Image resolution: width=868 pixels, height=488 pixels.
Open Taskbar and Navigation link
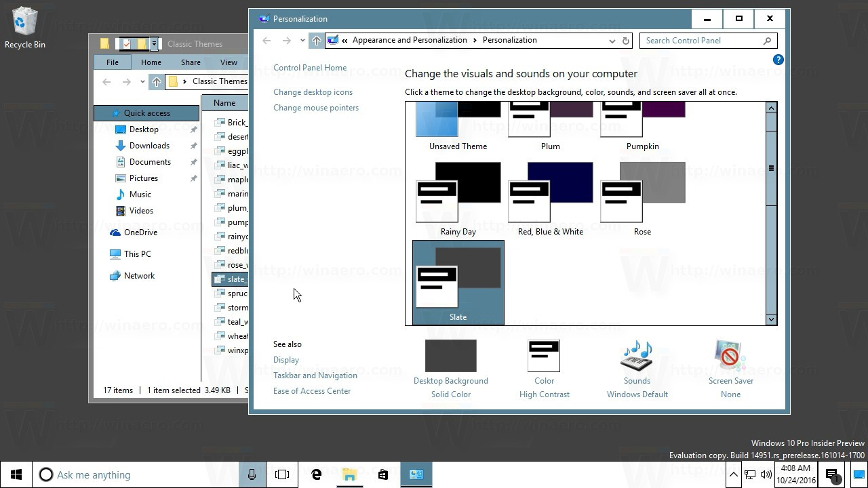(315, 375)
